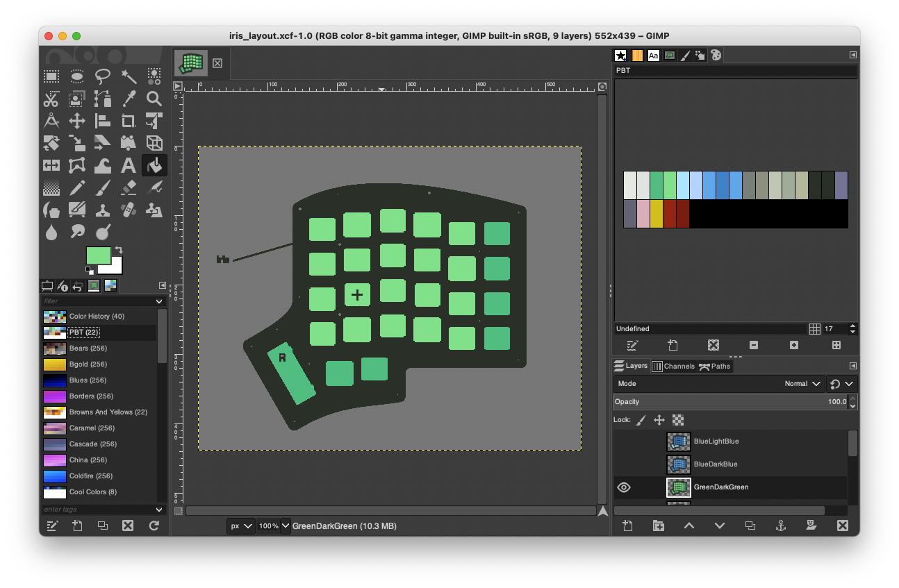Screen dimensions: 899x588
Task: Toggle lock pixels brush icon
Action: pyautogui.click(x=641, y=420)
